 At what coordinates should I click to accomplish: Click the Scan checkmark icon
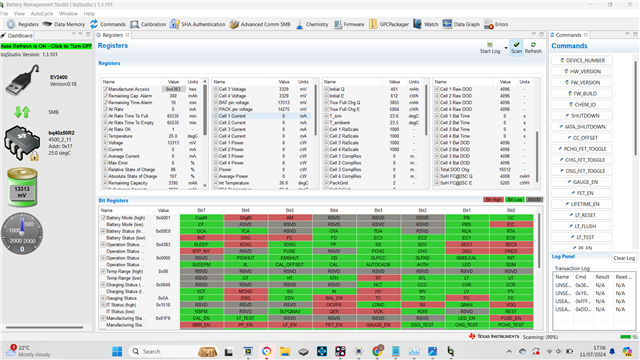(x=516, y=44)
